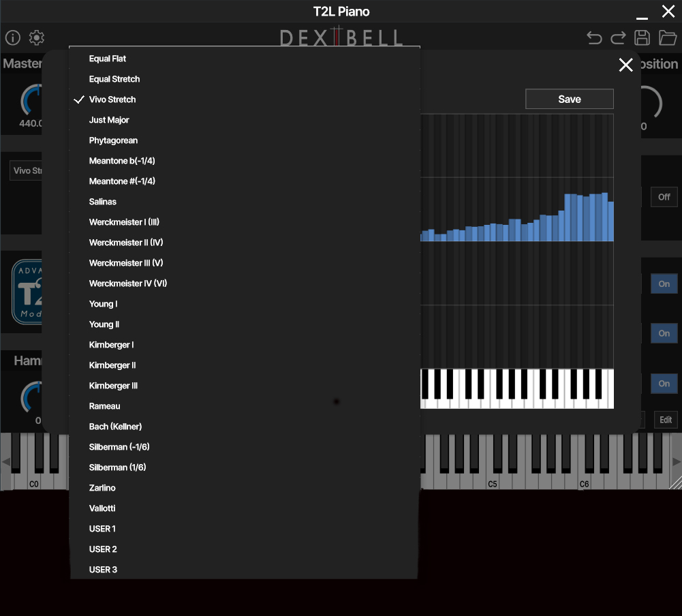This screenshot has height=616, width=682.
Task: Choose the Salinas temperament
Action: [244, 202]
